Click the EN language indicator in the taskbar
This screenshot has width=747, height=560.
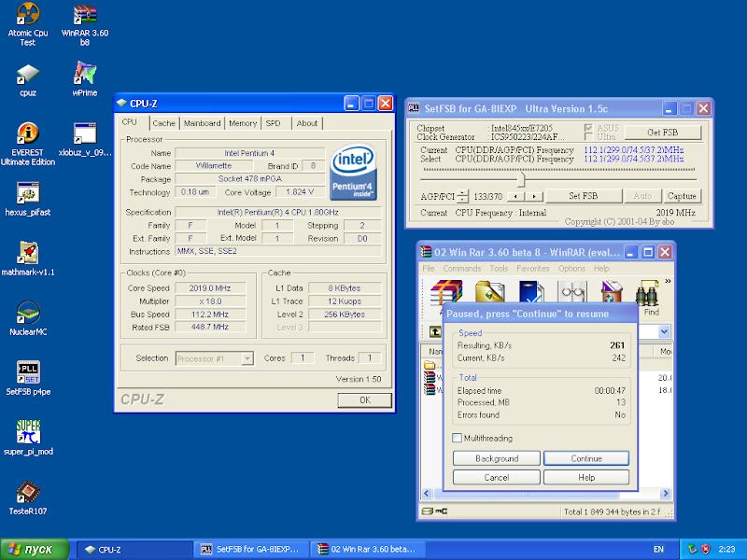[x=658, y=549]
